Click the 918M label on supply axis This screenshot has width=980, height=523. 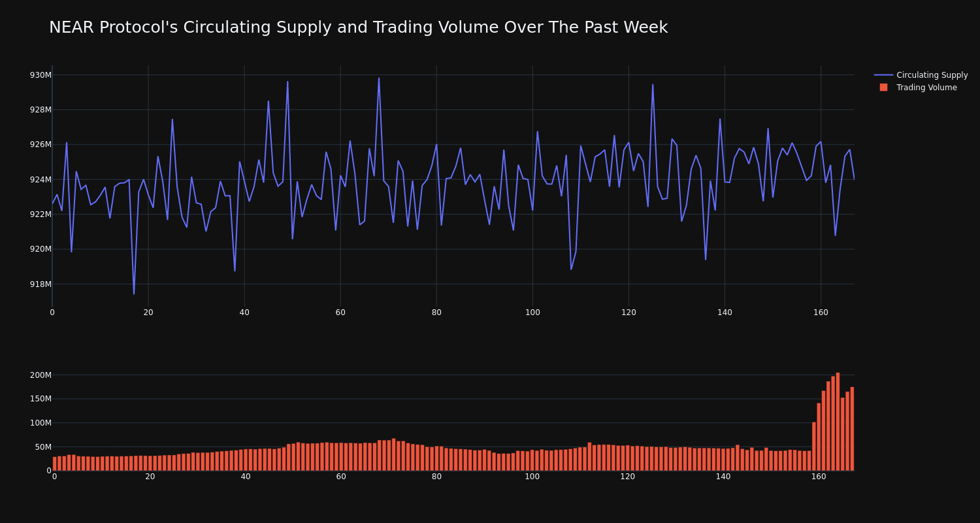pos(41,284)
